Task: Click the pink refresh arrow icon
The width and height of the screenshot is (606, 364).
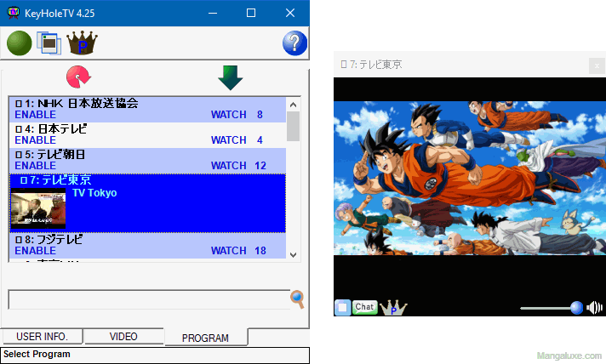Action: (x=78, y=77)
